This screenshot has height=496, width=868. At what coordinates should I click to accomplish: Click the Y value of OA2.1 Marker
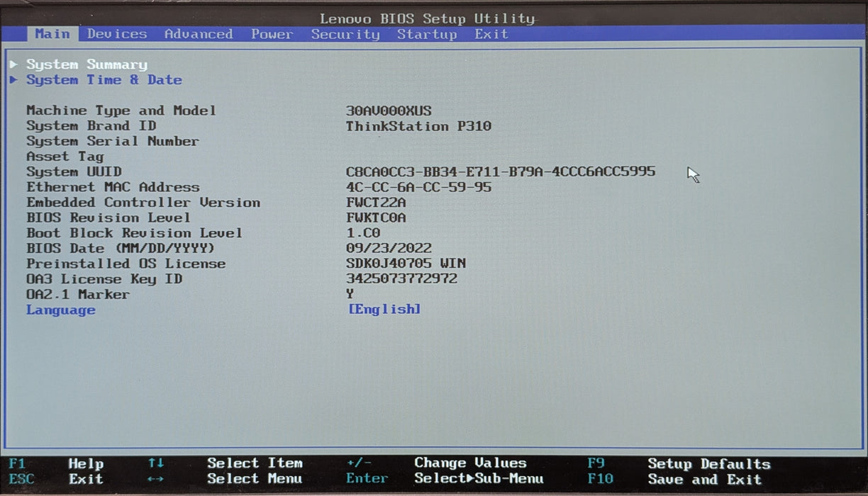(x=350, y=294)
